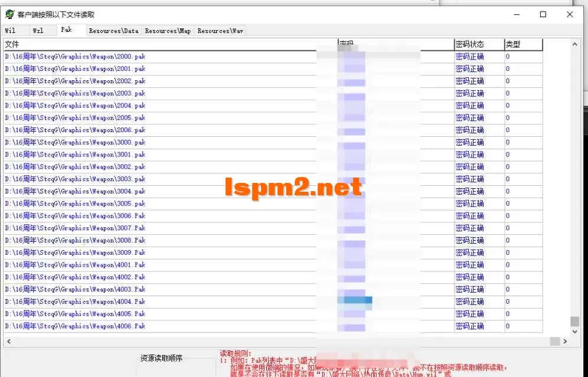Select file row Weapon\3008.Pak
This screenshot has width=588, height=377.
pos(273,241)
